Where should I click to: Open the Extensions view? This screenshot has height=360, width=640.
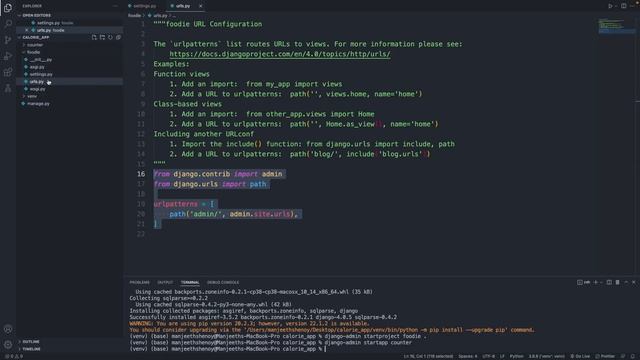click(x=8, y=72)
